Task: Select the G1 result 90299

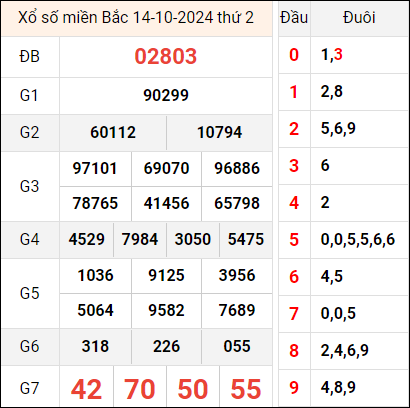Action: click(166, 95)
